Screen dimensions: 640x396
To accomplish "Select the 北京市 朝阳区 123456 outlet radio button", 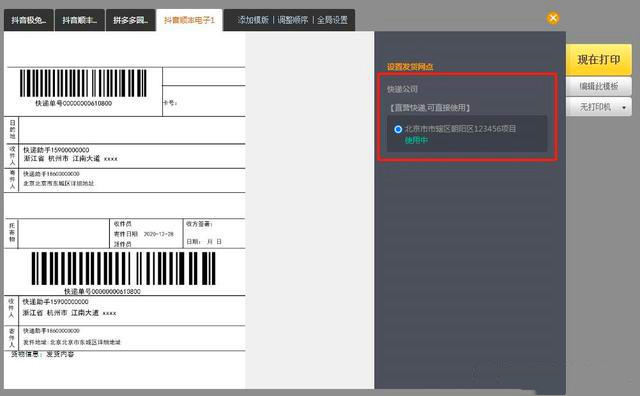I will click(398, 129).
